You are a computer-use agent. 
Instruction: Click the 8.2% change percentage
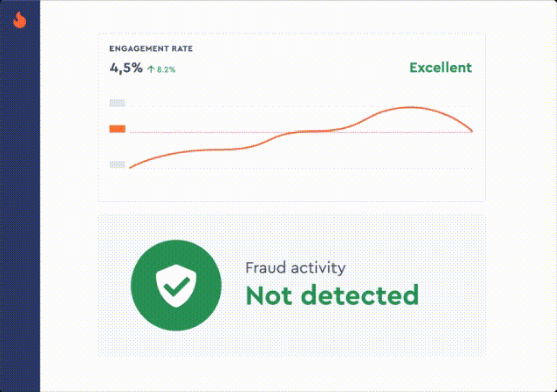coord(166,70)
